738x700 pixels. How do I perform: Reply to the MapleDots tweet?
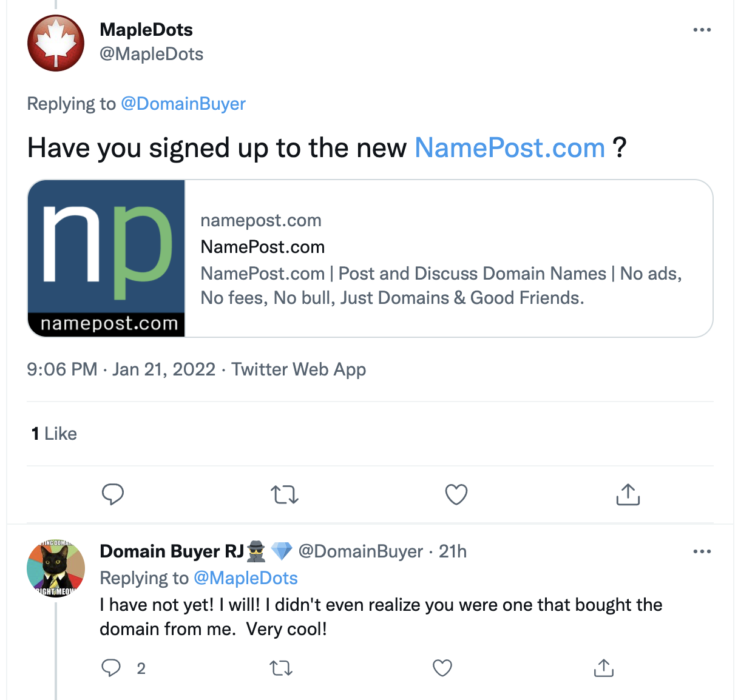click(113, 494)
